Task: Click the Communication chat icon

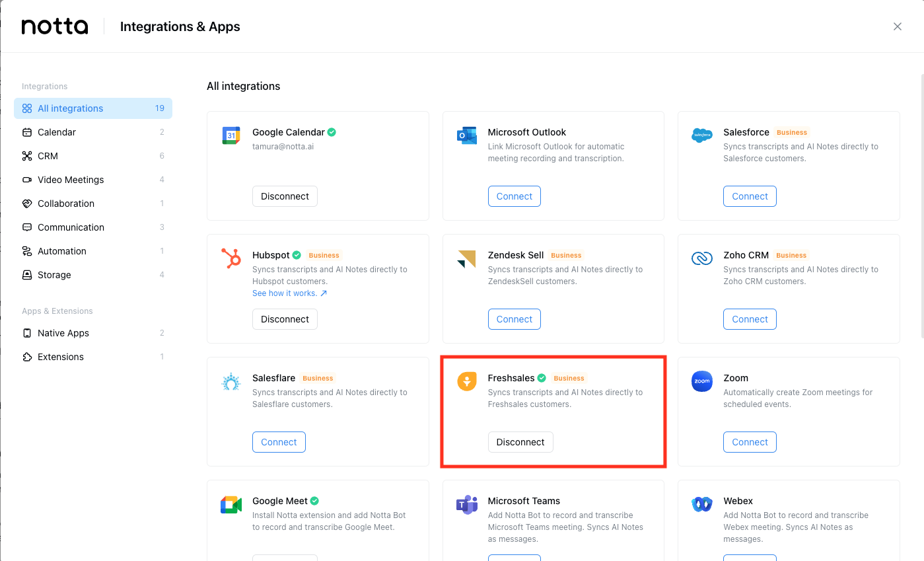Action: [27, 227]
